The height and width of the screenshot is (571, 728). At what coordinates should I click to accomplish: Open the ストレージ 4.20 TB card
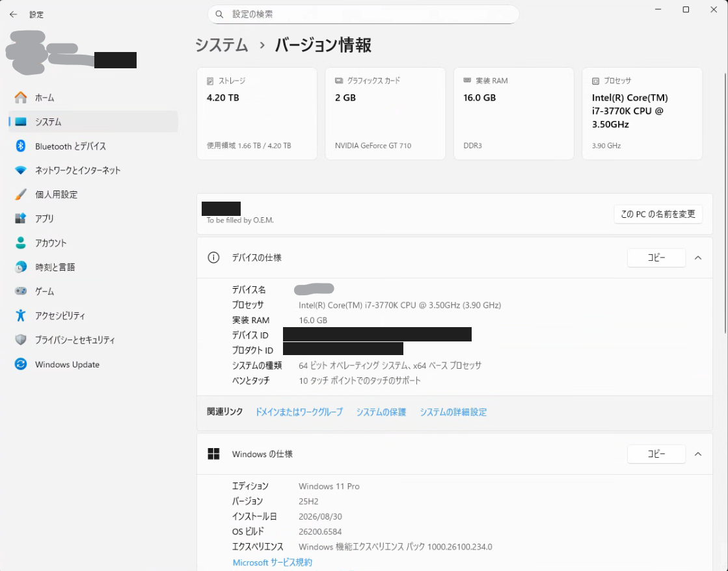tap(257, 114)
